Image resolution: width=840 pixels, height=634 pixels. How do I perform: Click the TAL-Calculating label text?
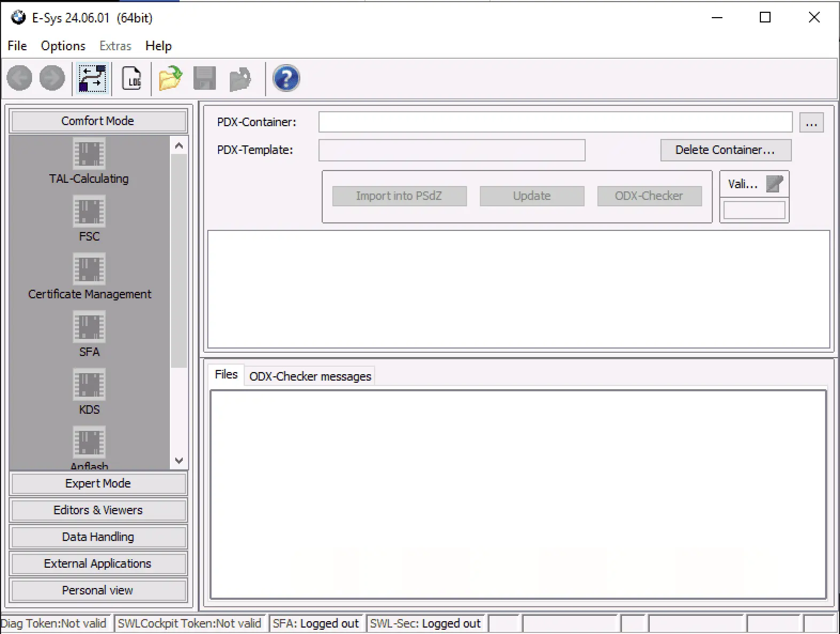point(89,179)
